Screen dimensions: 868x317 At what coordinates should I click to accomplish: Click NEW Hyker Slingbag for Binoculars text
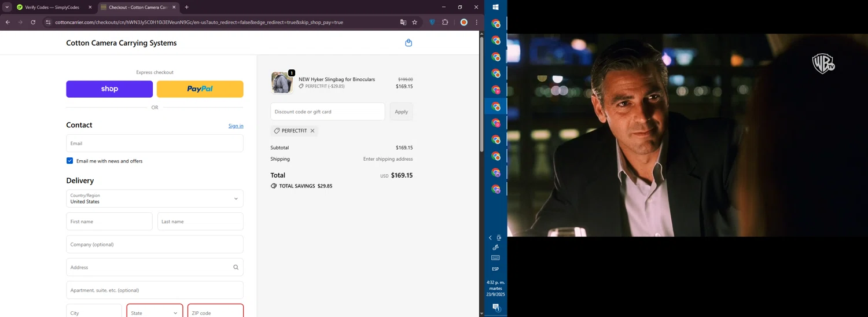tap(337, 79)
